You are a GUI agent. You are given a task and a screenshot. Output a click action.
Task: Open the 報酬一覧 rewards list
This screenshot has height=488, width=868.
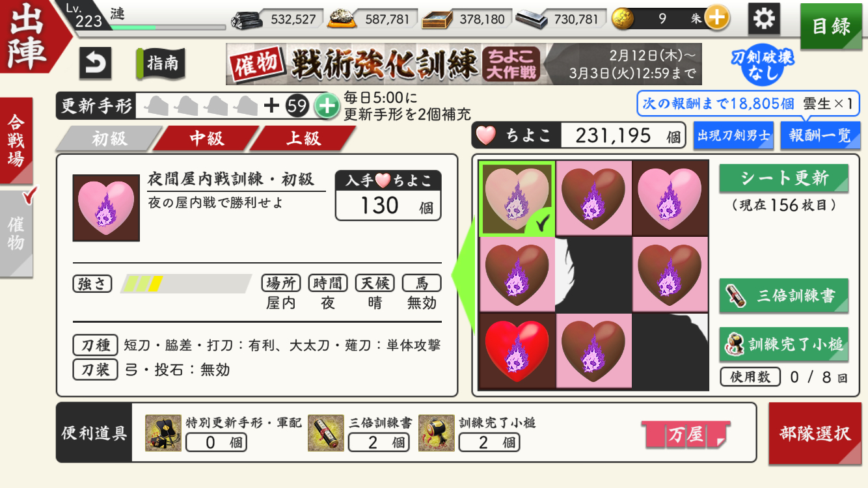[x=820, y=135]
